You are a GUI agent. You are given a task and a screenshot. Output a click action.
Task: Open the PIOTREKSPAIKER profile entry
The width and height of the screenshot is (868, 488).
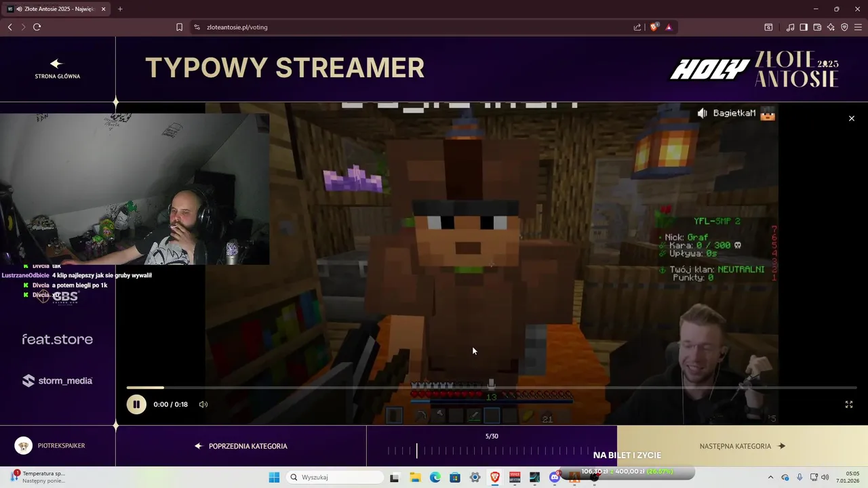point(50,446)
